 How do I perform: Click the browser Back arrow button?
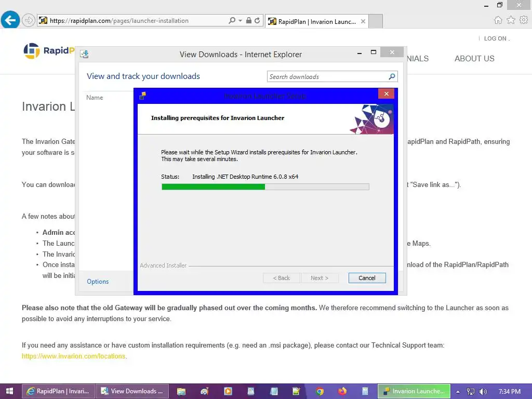pos(10,20)
